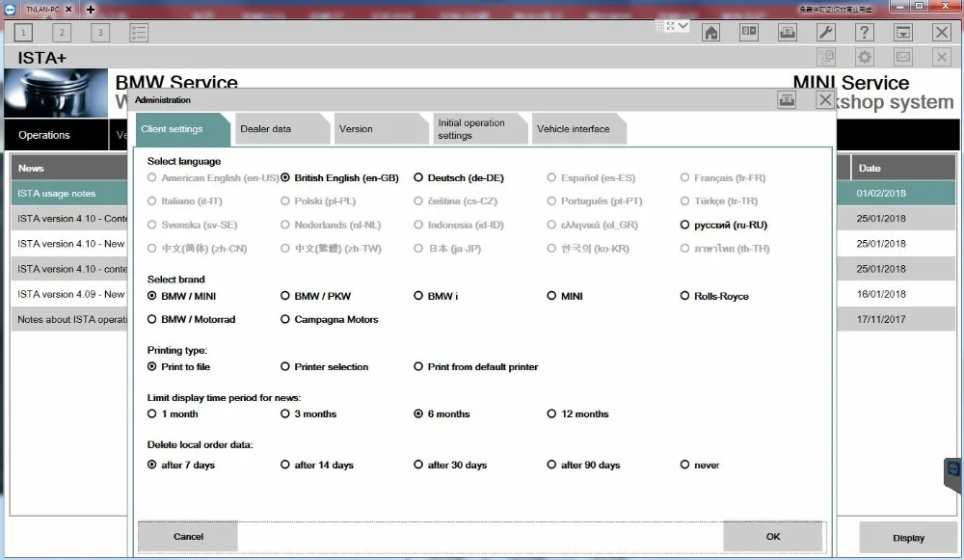Choose BMW / PKW brand

(x=315, y=296)
